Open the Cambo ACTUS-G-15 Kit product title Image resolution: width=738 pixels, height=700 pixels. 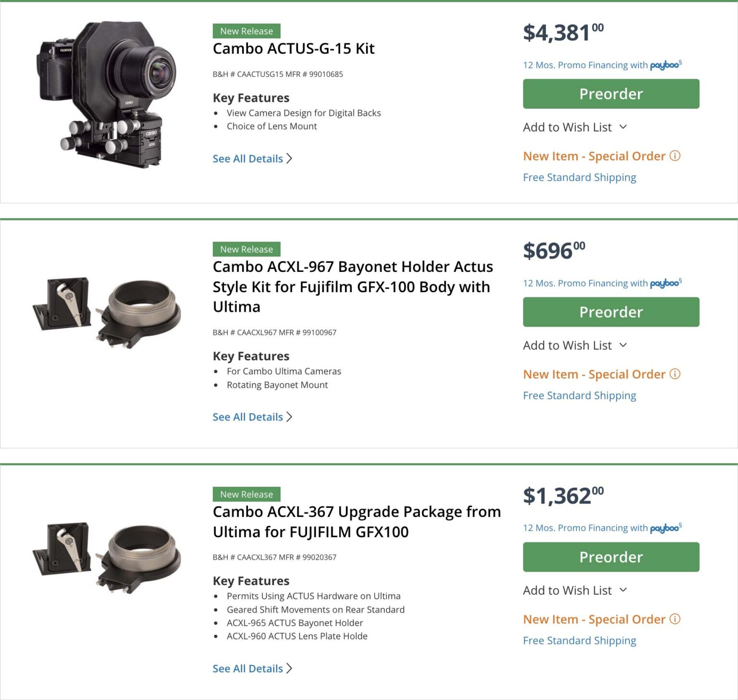click(294, 49)
